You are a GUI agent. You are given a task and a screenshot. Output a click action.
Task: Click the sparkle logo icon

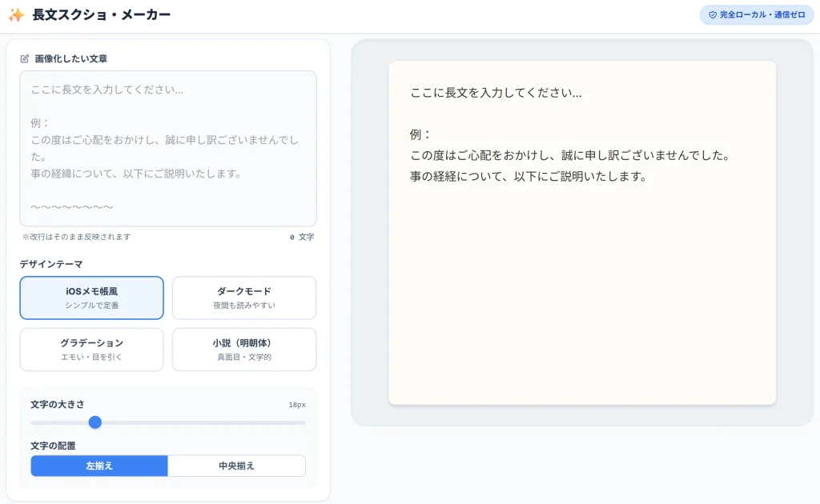coord(16,14)
